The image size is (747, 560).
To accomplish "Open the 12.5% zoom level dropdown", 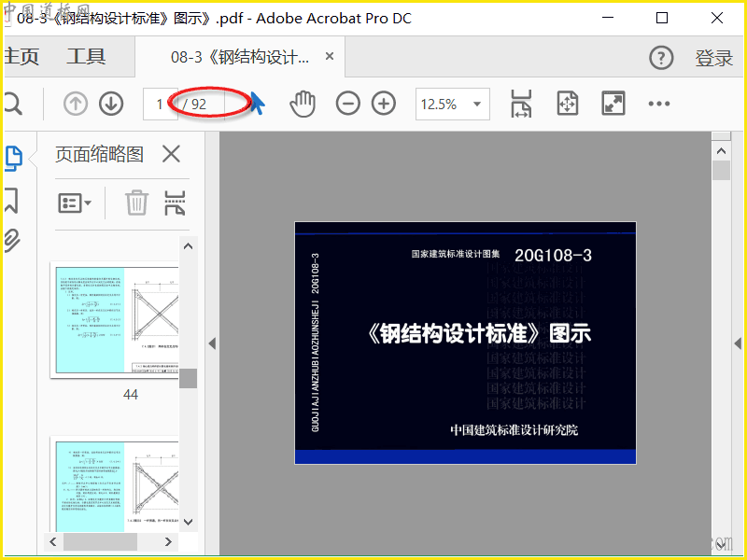I will [453, 104].
